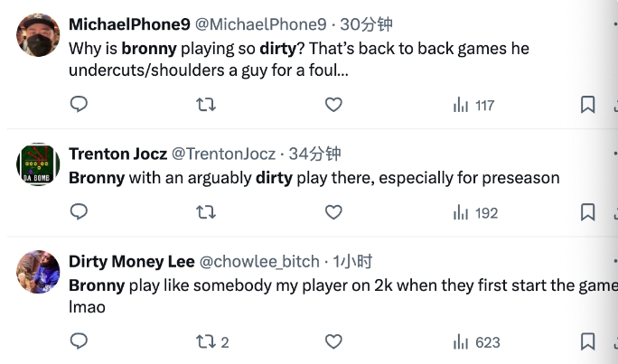
Task: Open the @chowlee_bitch handle link
Action: click(x=259, y=262)
